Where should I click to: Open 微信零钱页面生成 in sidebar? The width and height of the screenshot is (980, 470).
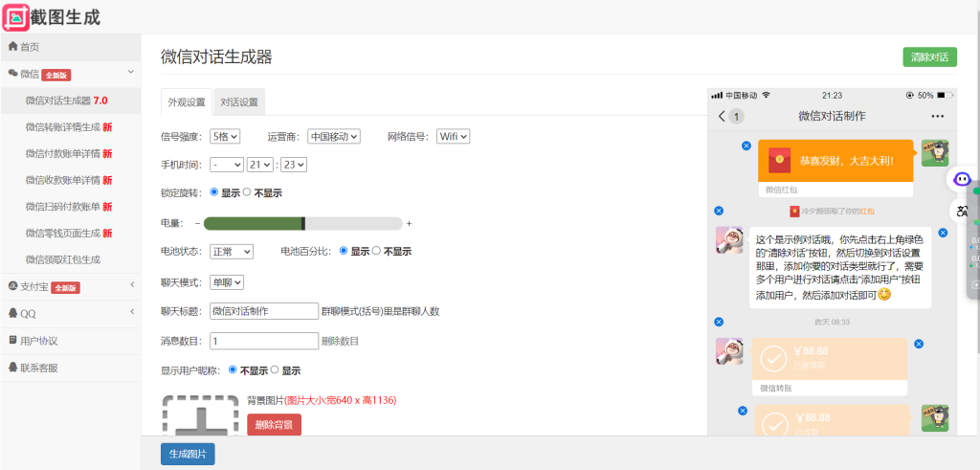[x=69, y=234]
